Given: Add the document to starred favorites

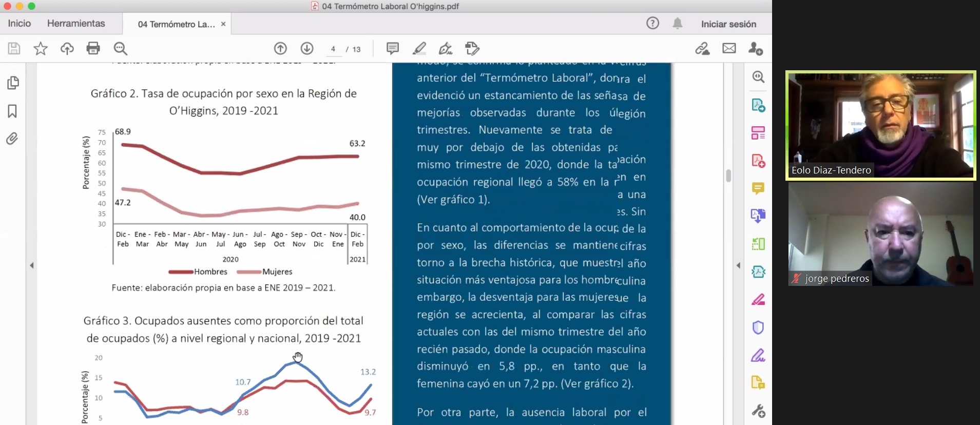Looking at the screenshot, I should (41, 49).
